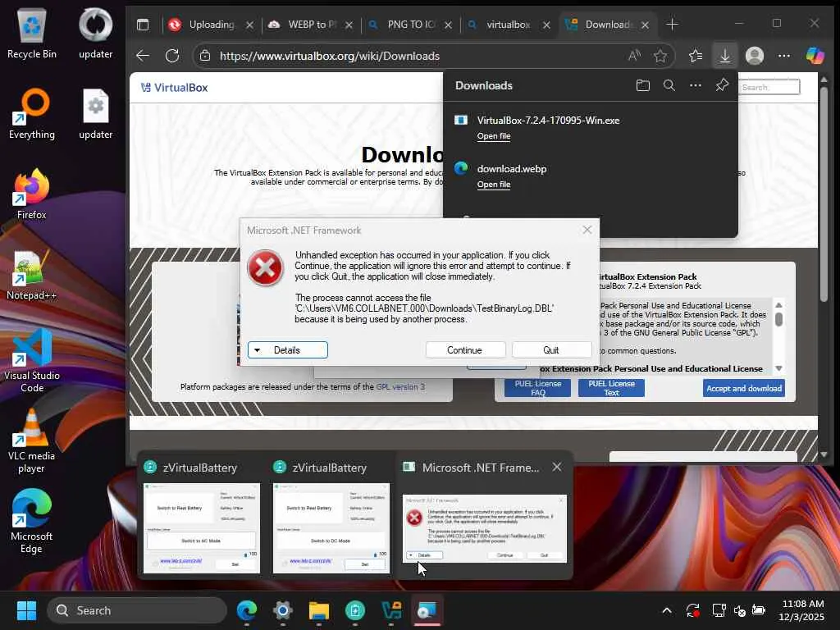
Task: Refresh the VirtualBox downloads page
Action: click(172, 56)
